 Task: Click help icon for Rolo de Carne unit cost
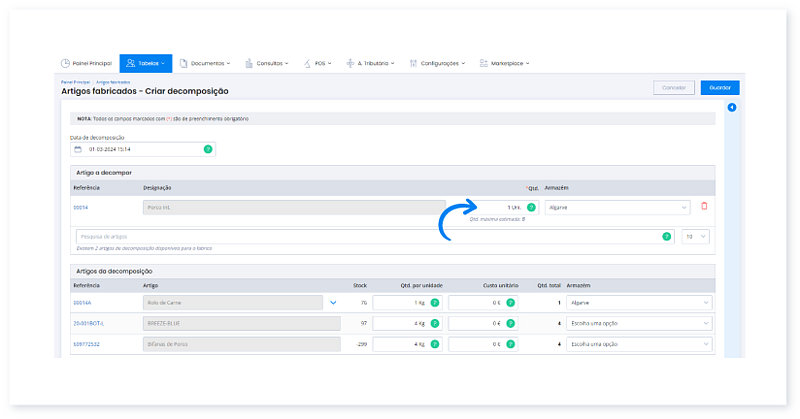click(x=509, y=302)
